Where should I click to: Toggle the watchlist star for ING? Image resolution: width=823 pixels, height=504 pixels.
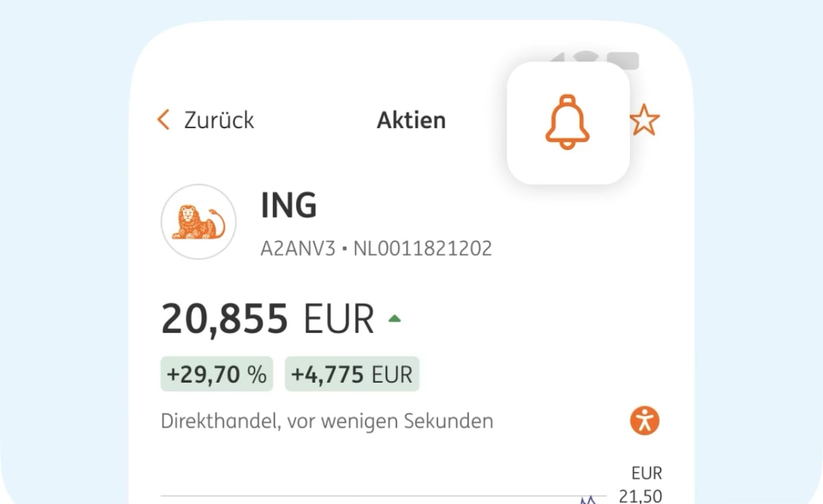tap(645, 121)
